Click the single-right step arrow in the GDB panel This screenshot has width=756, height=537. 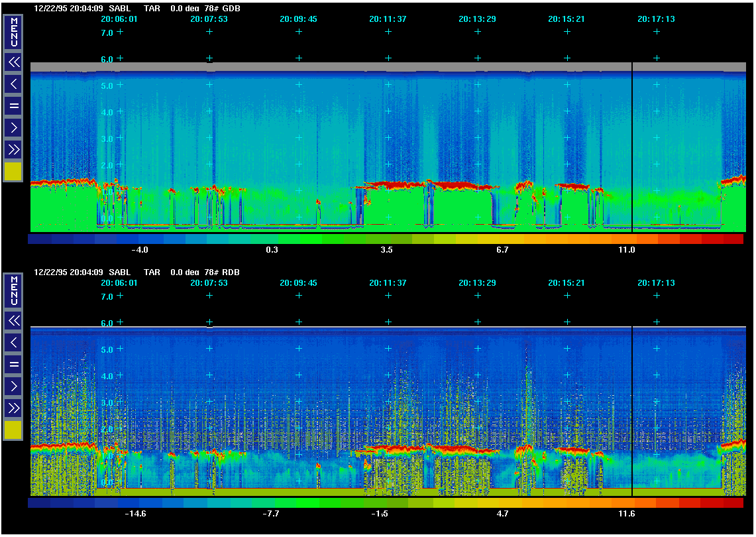13,127
